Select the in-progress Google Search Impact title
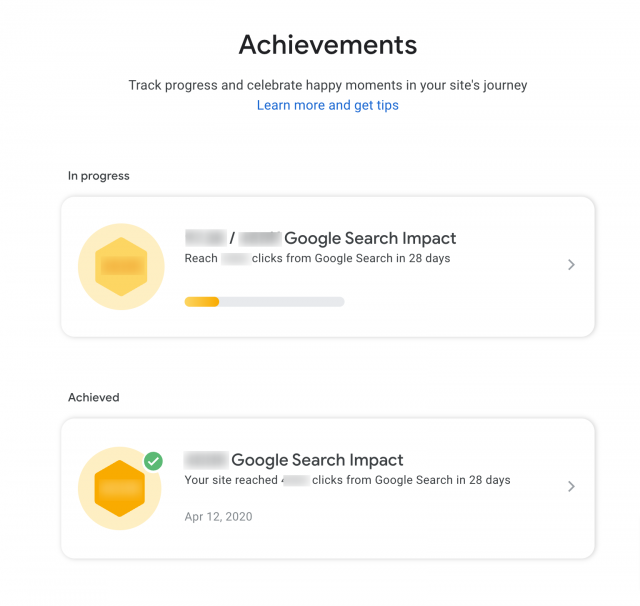This screenshot has height=606, width=640. click(x=370, y=238)
